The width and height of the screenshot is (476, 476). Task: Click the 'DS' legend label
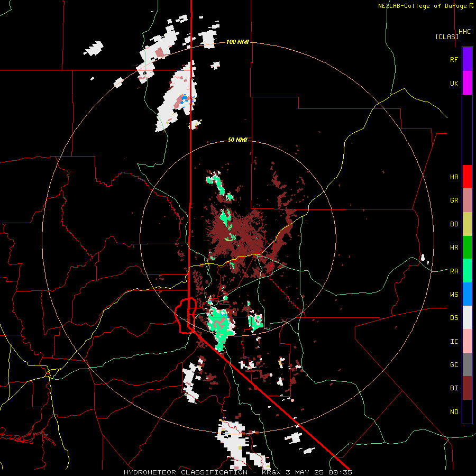(454, 318)
